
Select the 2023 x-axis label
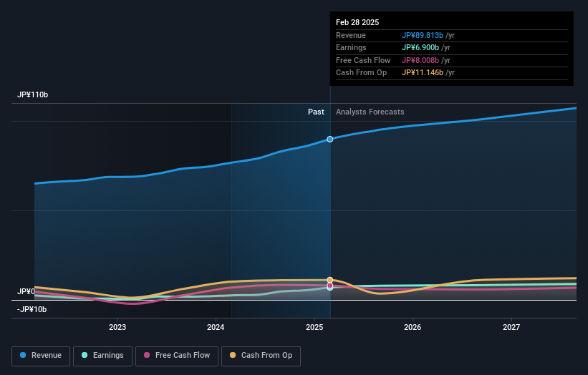(x=117, y=327)
